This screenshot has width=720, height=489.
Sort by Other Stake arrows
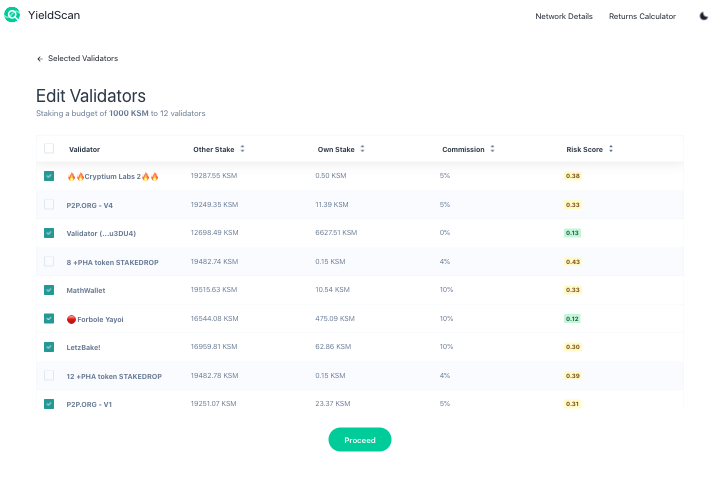(242, 149)
